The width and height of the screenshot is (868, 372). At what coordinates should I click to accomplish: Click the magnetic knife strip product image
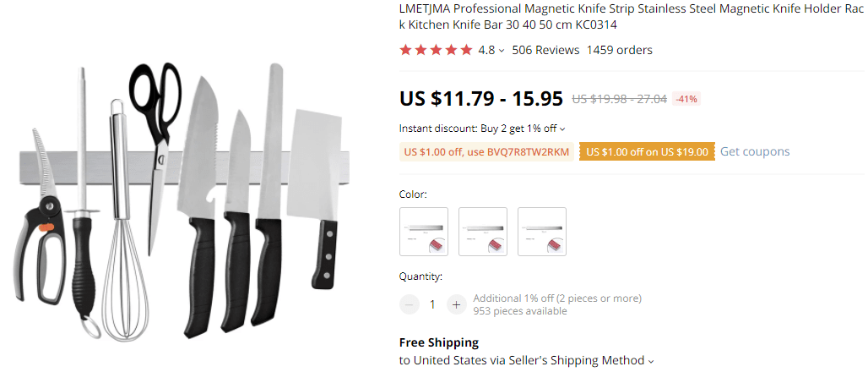185,203
